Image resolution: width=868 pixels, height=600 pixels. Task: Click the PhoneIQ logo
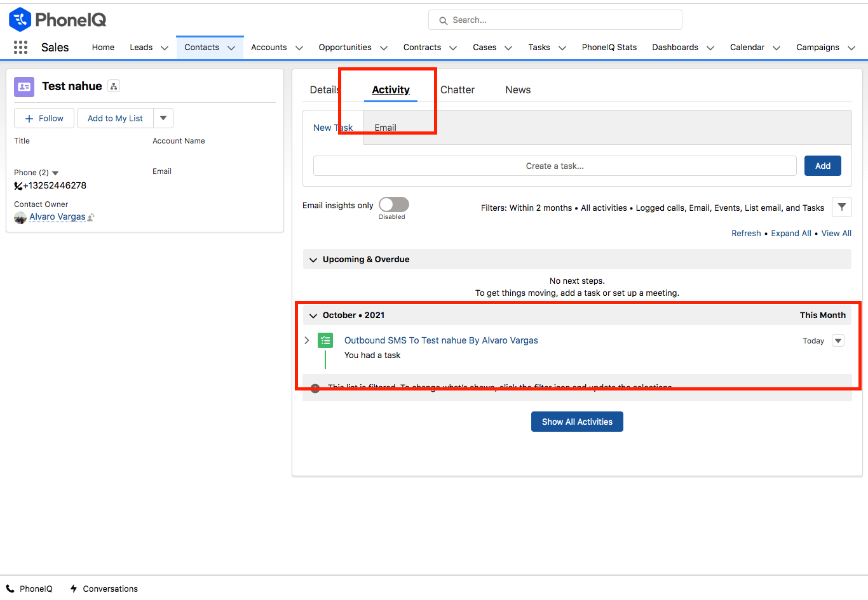point(58,20)
